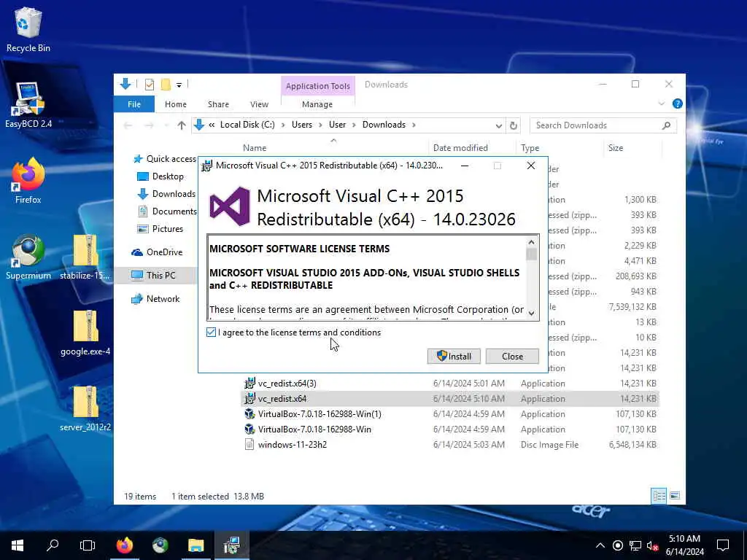
Task: Open the File menu tab
Action: [x=134, y=104]
